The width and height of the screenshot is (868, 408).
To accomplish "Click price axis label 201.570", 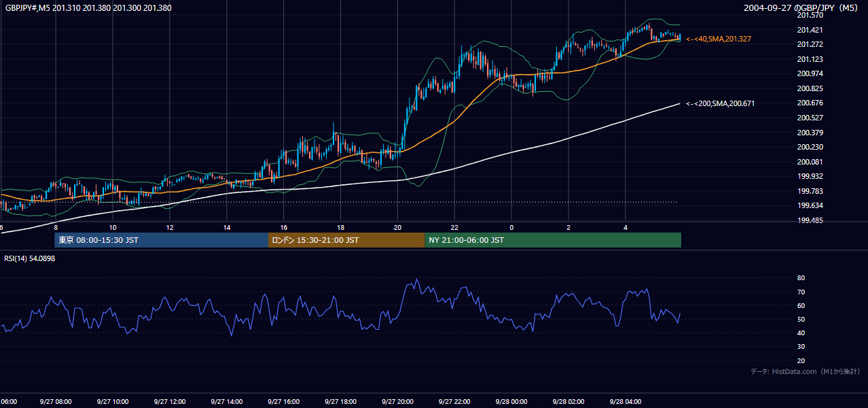I will point(810,15).
